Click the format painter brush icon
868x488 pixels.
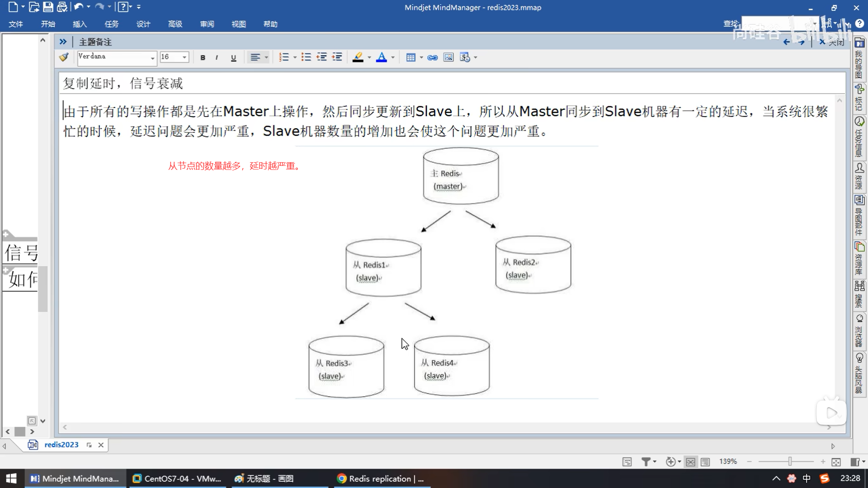(x=64, y=57)
